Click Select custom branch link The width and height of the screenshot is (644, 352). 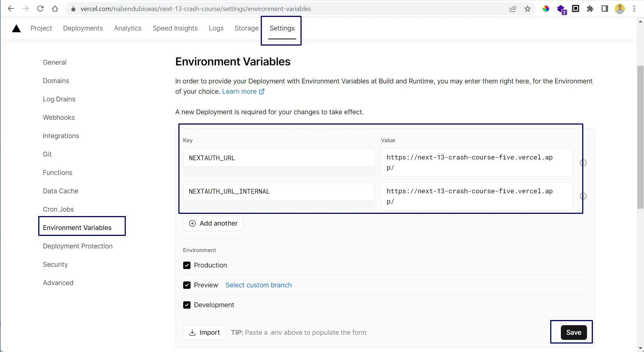(259, 285)
